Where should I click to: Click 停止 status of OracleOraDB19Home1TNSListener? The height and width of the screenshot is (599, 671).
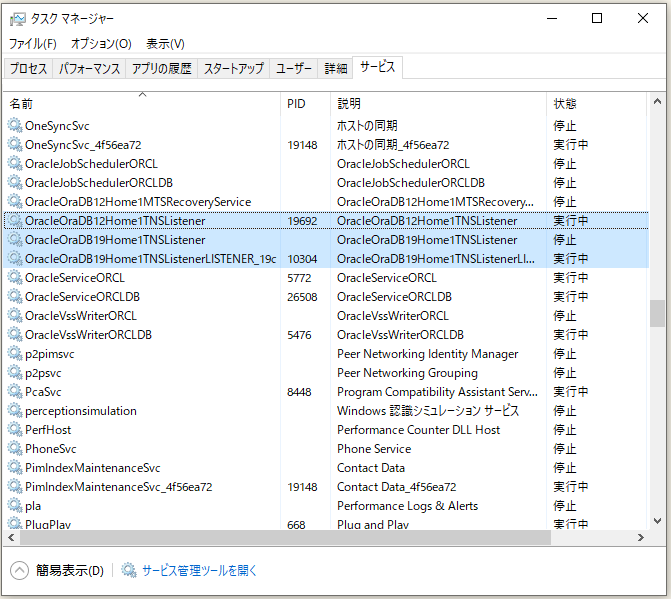[565, 240]
